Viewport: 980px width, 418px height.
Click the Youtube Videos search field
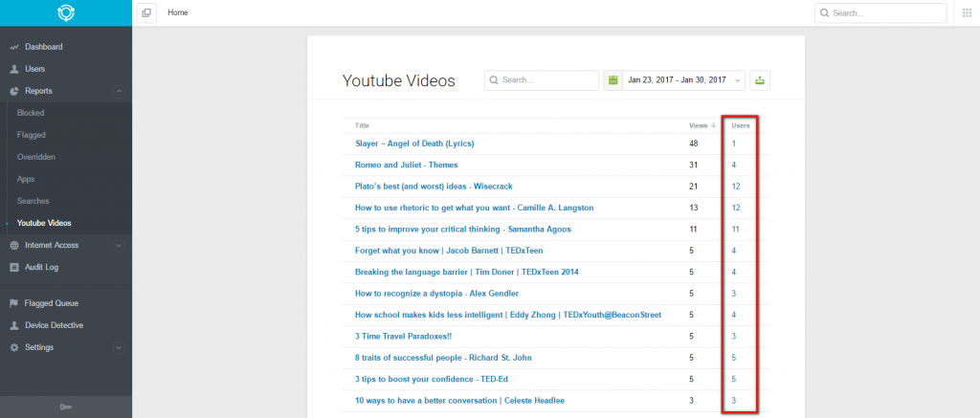pyautogui.click(x=542, y=80)
